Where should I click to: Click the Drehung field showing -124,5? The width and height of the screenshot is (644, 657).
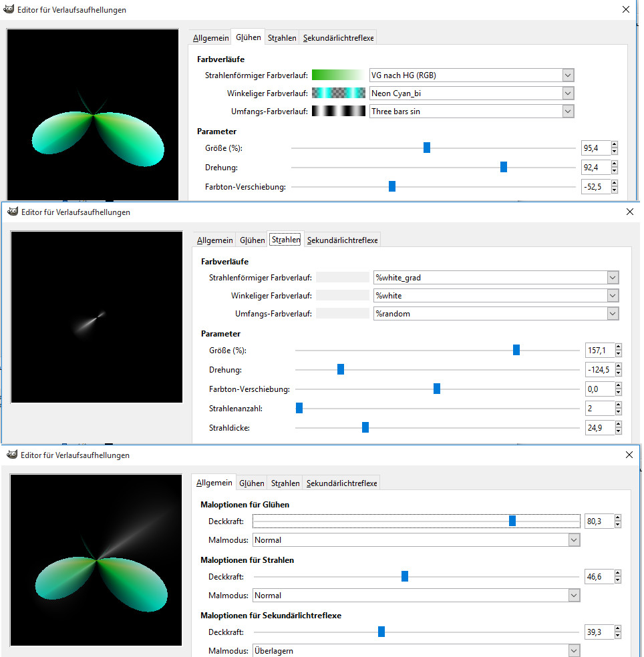click(x=600, y=370)
